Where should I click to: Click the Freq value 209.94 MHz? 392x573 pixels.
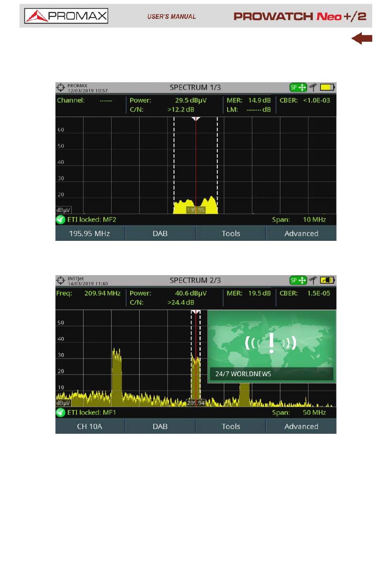pos(102,293)
